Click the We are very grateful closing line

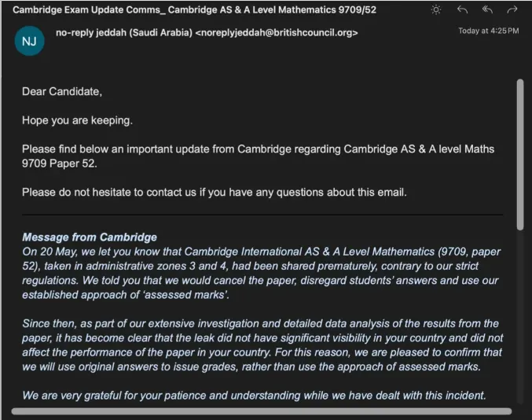pyautogui.click(x=254, y=395)
